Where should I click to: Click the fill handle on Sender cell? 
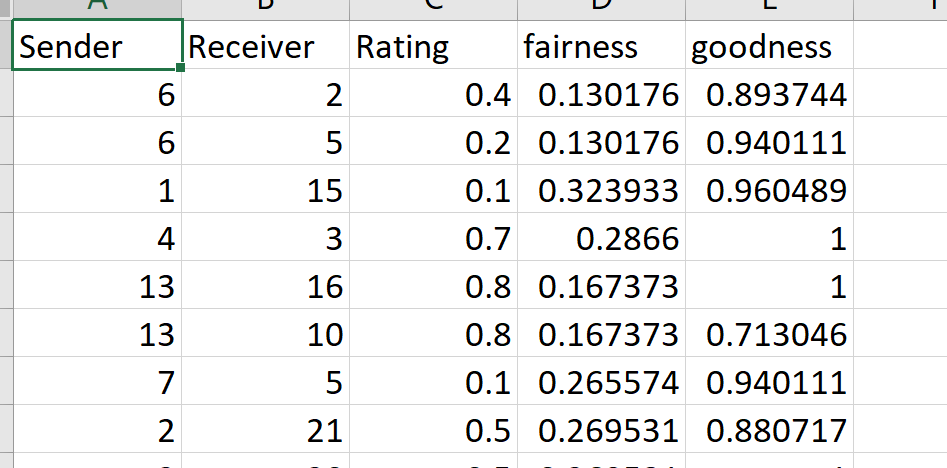(181, 68)
